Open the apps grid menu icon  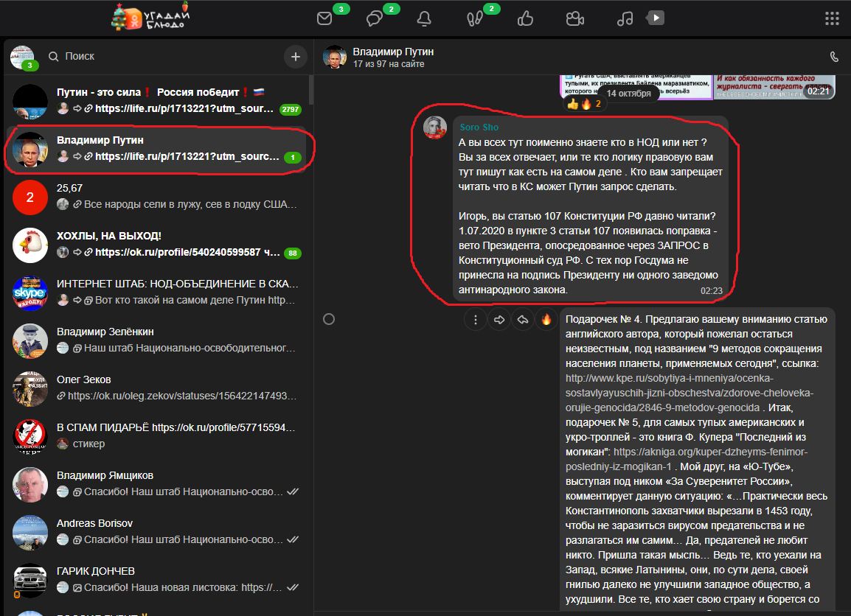[x=832, y=18]
